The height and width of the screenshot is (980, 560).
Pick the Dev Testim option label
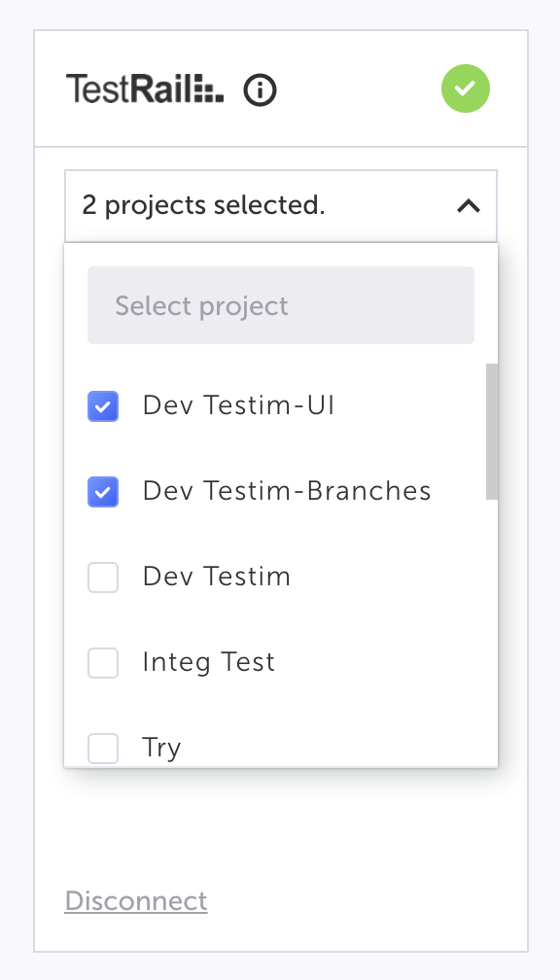click(x=216, y=577)
